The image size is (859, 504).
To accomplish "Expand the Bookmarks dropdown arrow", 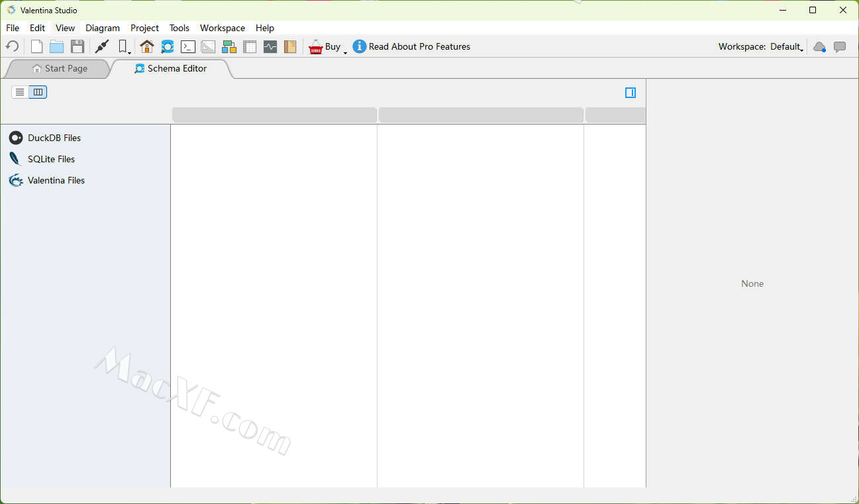I will [129, 52].
